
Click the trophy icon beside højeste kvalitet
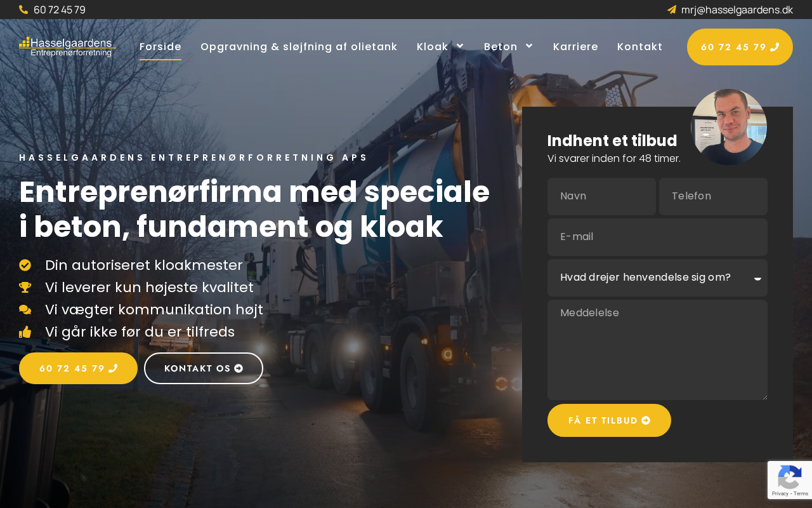point(25,287)
